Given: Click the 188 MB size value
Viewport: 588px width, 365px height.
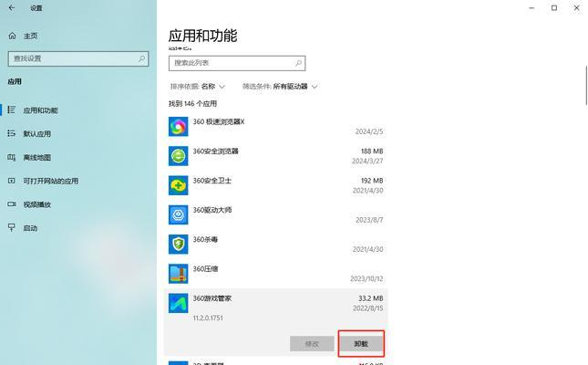Looking at the screenshot, I should [x=372, y=151].
